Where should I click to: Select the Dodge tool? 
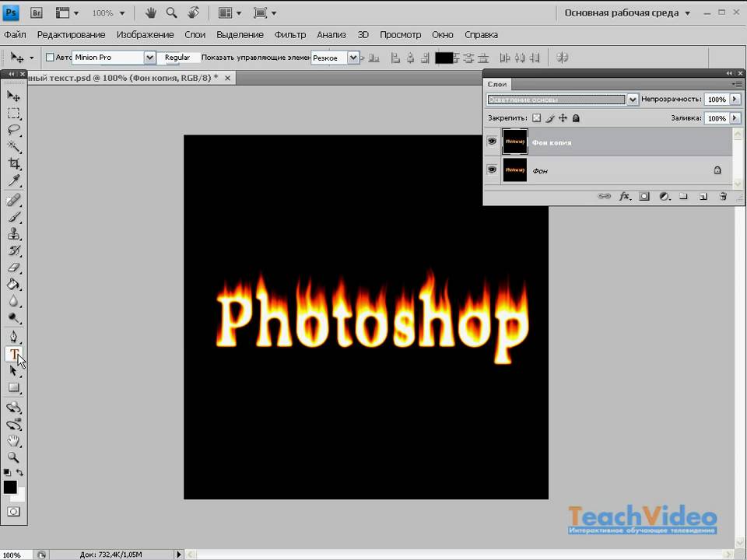[x=13, y=318]
